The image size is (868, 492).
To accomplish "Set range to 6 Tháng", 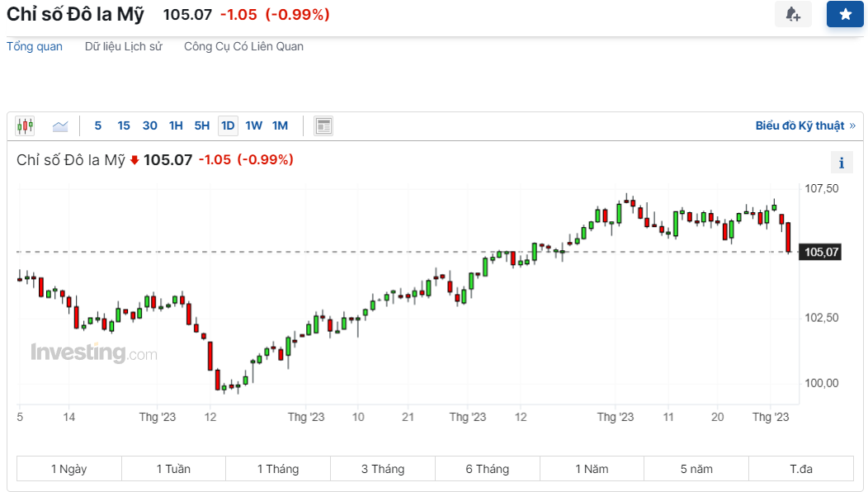I will [487, 469].
